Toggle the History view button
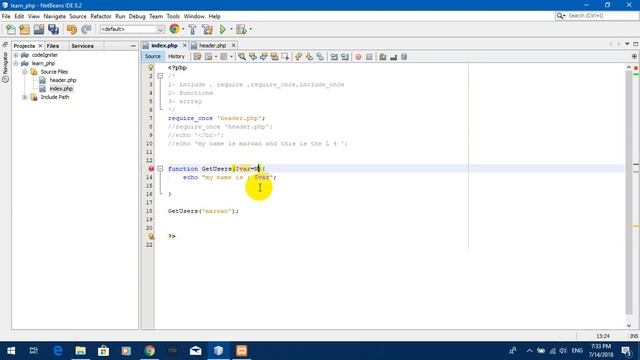The height and width of the screenshot is (360, 640). (176, 56)
